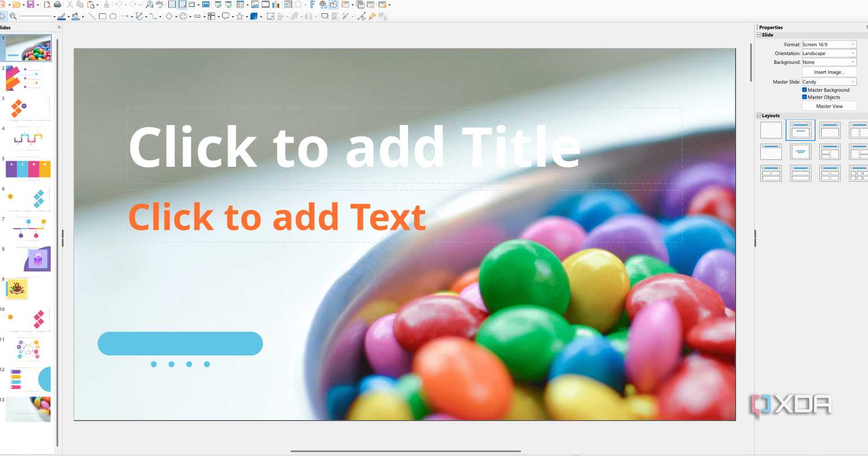
Task: Open the Background dropdown showing None
Action: 829,62
